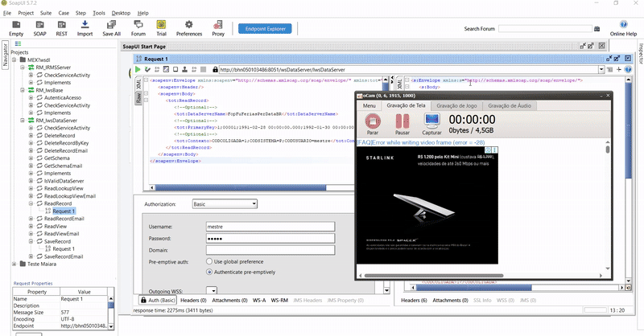Viewport: 644px width, 336px height.
Task: Click the plus icon right of endpoint field
Action: point(619,69)
